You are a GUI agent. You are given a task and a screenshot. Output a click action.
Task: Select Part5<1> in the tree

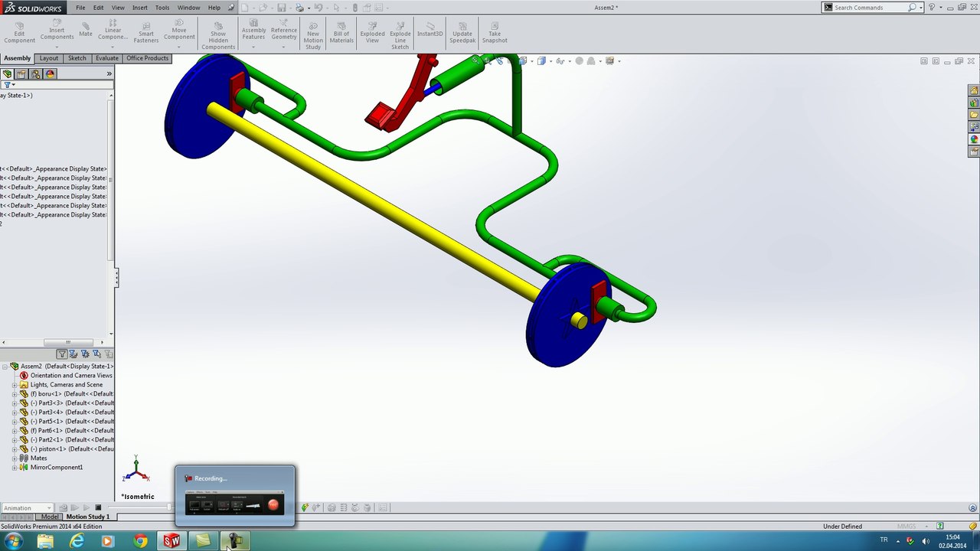pos(72,422)
